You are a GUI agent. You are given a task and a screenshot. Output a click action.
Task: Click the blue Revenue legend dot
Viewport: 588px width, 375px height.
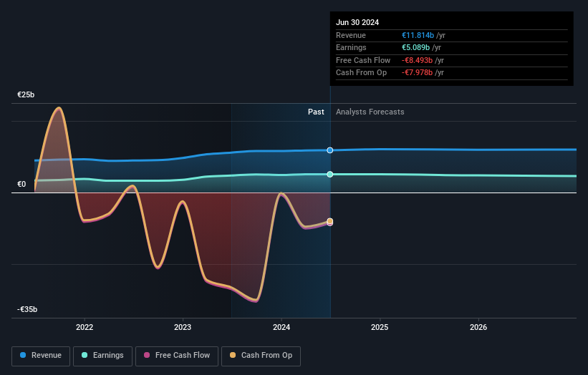(23, 355)
